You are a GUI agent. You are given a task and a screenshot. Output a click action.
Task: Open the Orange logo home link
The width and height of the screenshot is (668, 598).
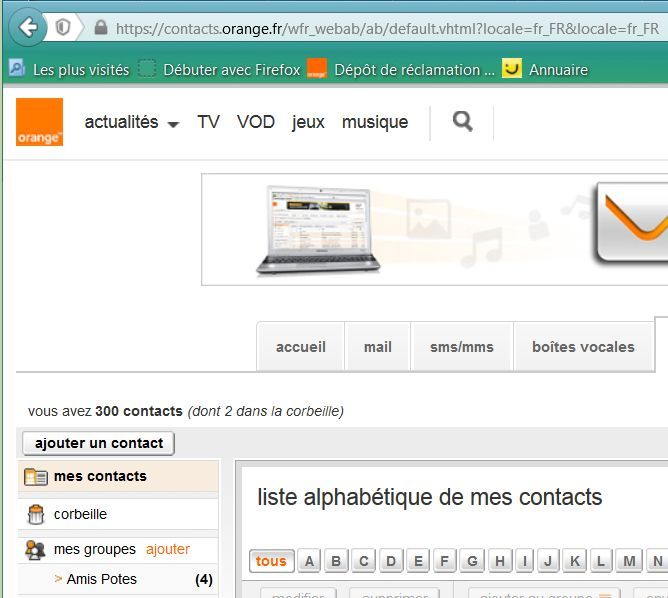39,122
